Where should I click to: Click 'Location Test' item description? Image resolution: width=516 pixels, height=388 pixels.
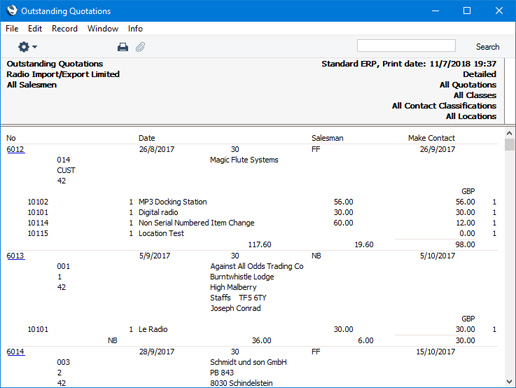click(x=161, y=233)
